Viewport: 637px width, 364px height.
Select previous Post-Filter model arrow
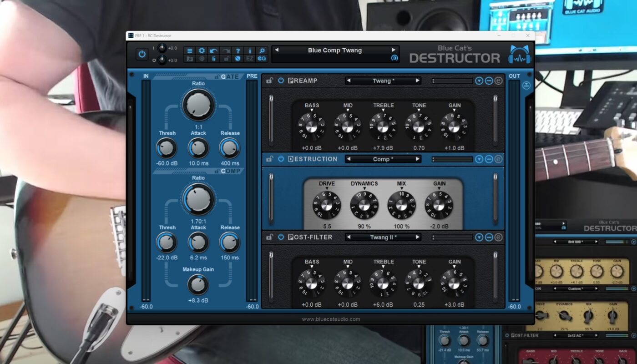pos(349,238)
